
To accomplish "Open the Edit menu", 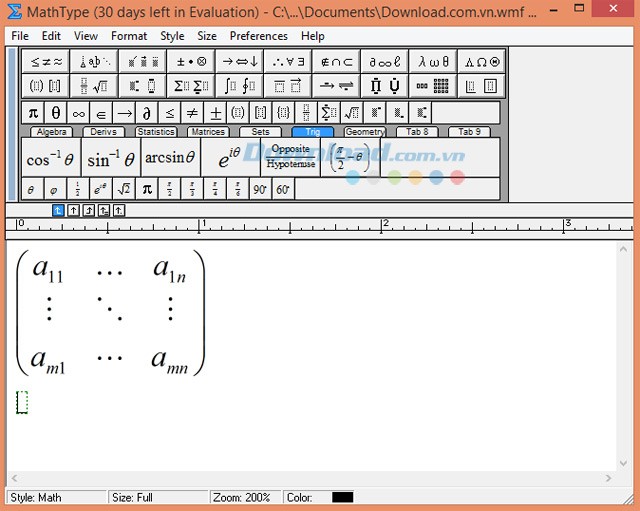I will point(51,36).
